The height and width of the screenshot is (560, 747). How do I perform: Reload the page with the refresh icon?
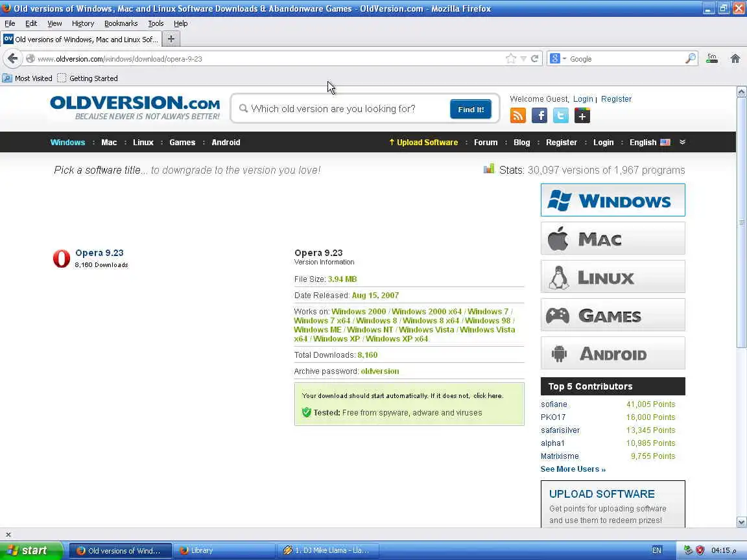click(534, 58)
